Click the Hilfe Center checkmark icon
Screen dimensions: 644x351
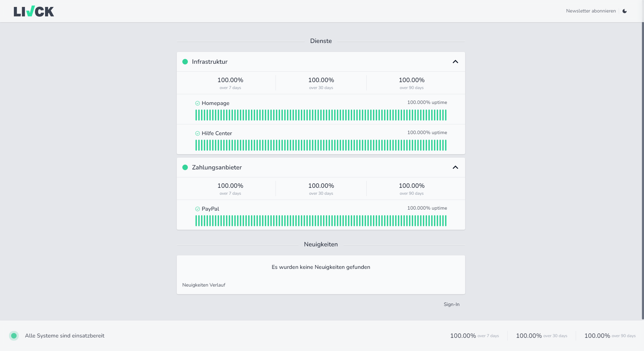(x=198, y=133)
